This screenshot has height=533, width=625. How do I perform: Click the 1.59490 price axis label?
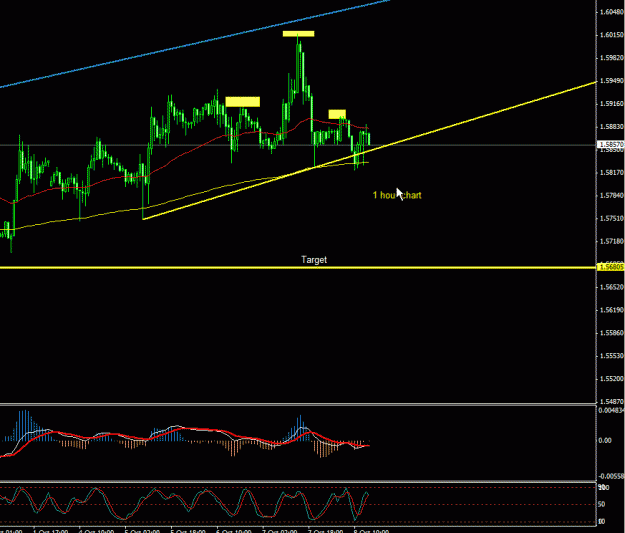pyautogui.click(x=611, y=81)
